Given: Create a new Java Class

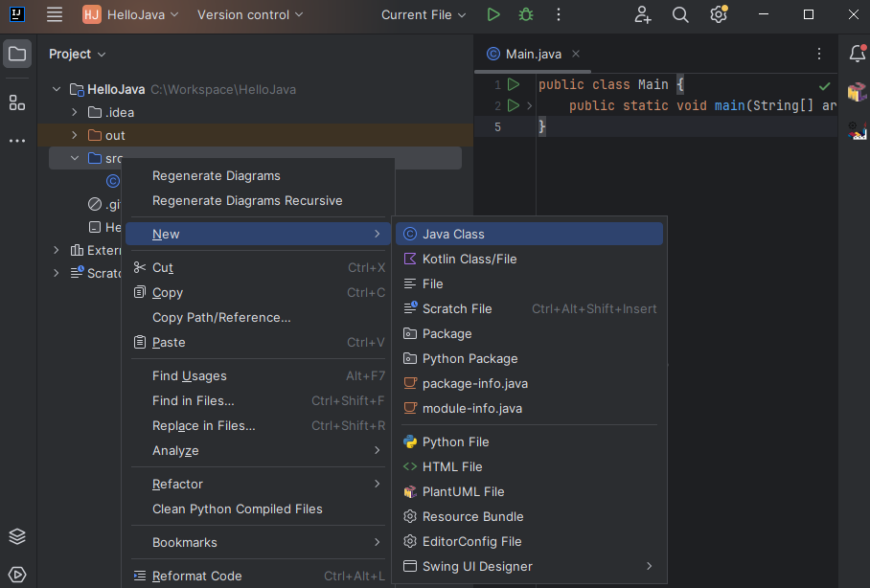Looking at the screenshot, I should coord(529,234).
